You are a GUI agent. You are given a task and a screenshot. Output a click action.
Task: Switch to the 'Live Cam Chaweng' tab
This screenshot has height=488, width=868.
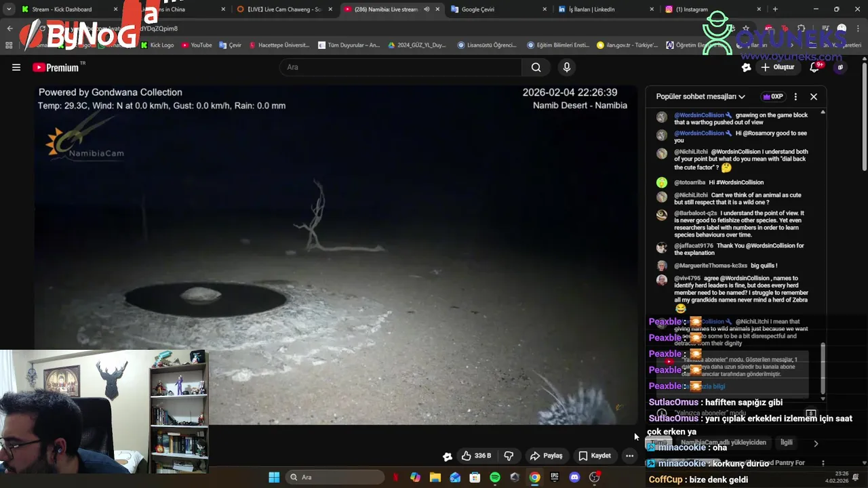(283, 9)
